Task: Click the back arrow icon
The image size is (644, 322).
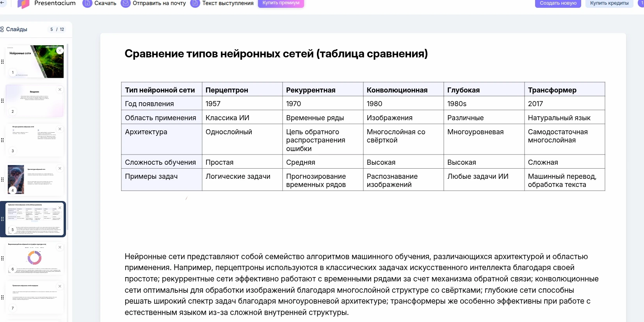Action: coord(2,3)
